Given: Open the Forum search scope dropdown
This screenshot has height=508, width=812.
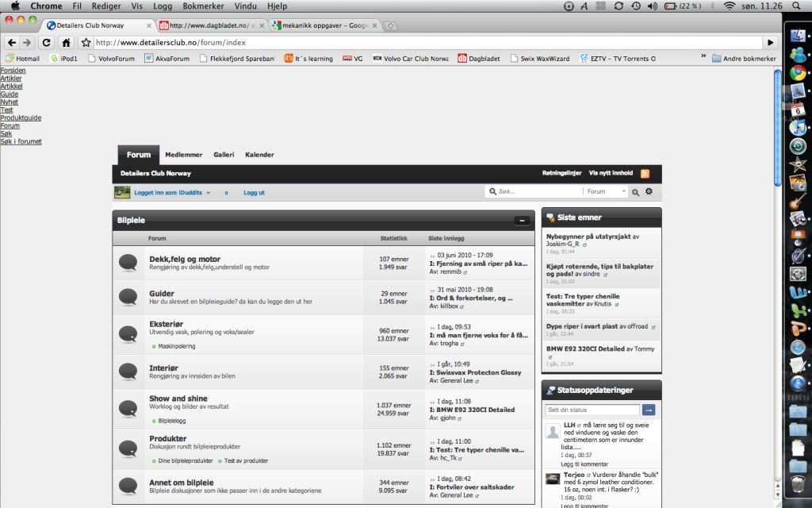Looking at the screenshot, I should pyautogui.click(x=606, y=191).
